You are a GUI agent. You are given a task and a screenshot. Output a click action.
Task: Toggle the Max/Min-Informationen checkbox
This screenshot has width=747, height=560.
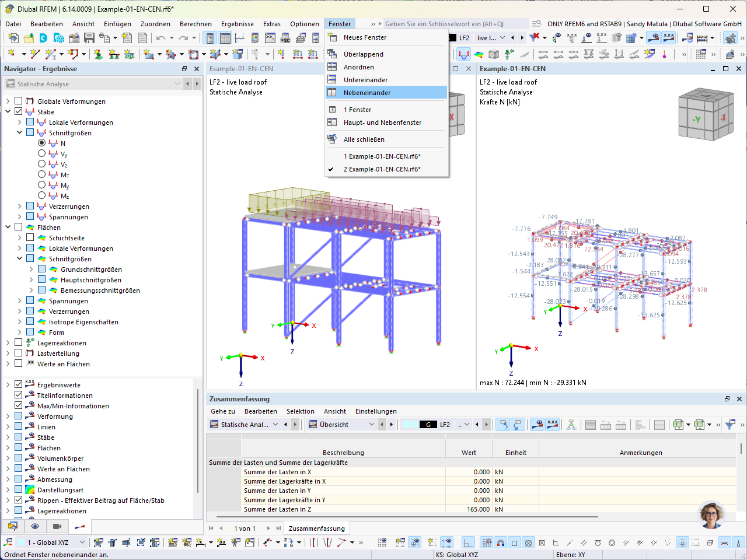[x=19, y=406]
